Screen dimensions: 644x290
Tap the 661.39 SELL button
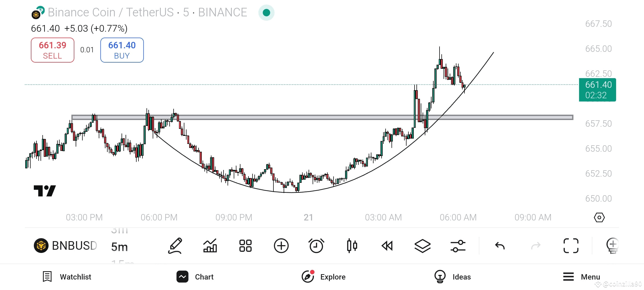53,50
